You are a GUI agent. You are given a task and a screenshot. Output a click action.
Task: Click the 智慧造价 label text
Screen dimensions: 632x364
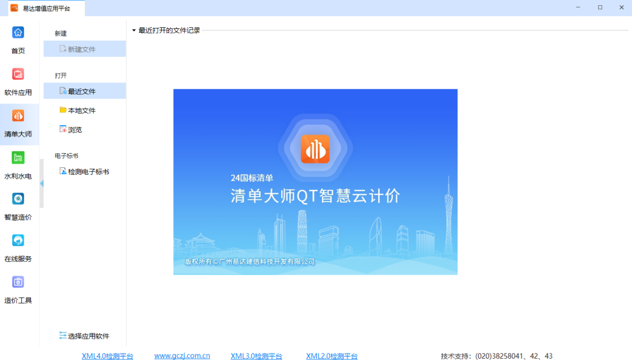[18, 217]
